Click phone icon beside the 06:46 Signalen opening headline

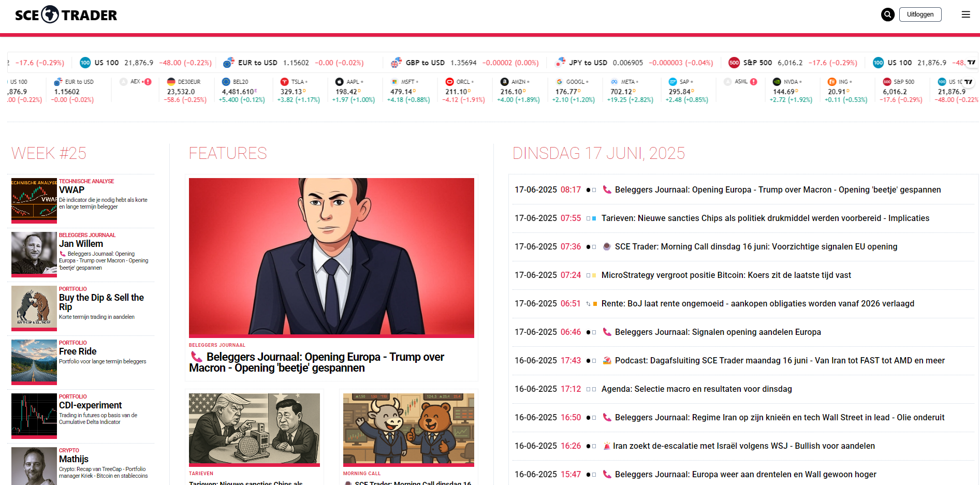pyautogui.click(x=607, y=332)
